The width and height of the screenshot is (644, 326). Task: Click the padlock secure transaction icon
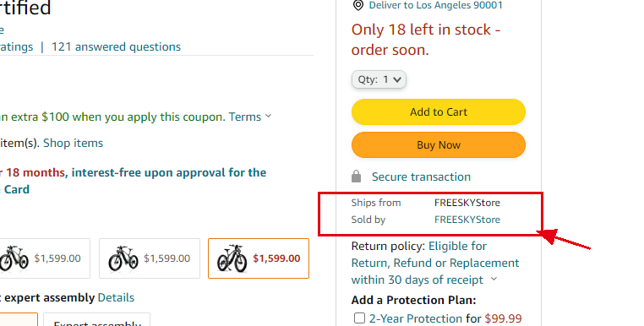click(x=356, y=177)
